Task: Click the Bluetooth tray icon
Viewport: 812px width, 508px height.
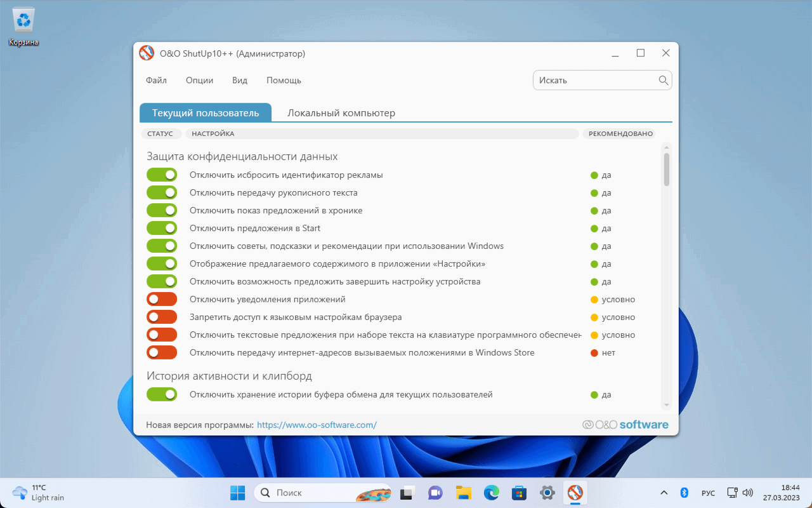Action: click(684, 493)
